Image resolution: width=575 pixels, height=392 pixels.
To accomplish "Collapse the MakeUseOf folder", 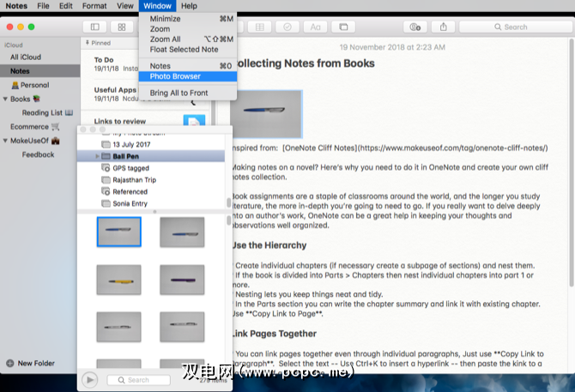I will click(5, 141).
